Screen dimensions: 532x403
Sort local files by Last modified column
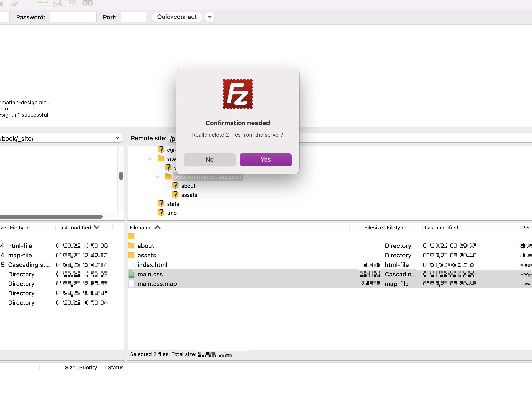click(75, 227)
